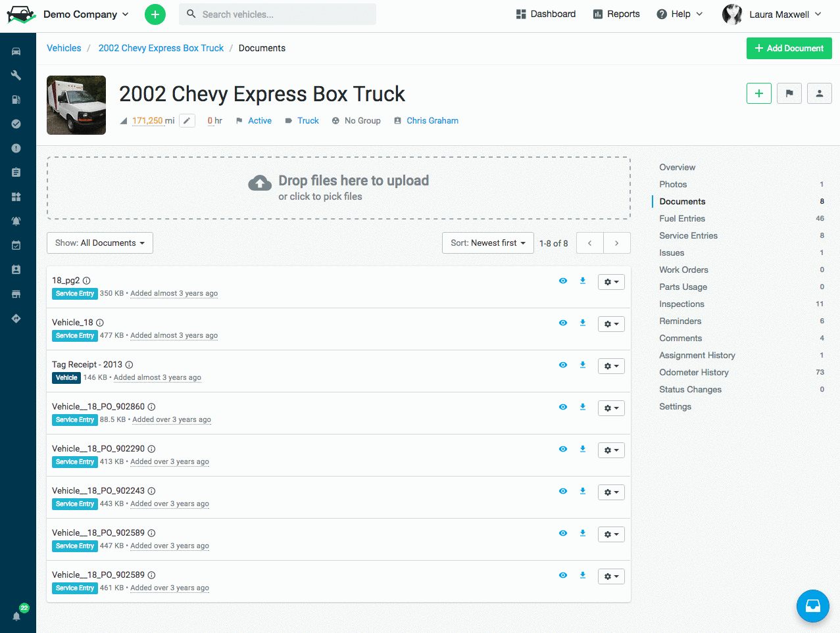Open the Help dropdown menu
Image resolution: width=840 pixels, height=633 pixels.
click(680, 14)
